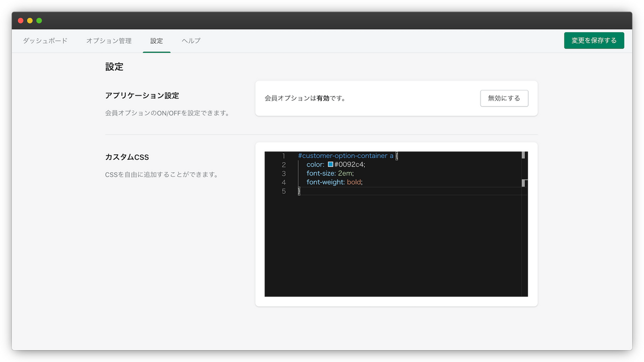Click the 無効にする button
This screenshot has height=362, width=644.
(x=504, y=98)
